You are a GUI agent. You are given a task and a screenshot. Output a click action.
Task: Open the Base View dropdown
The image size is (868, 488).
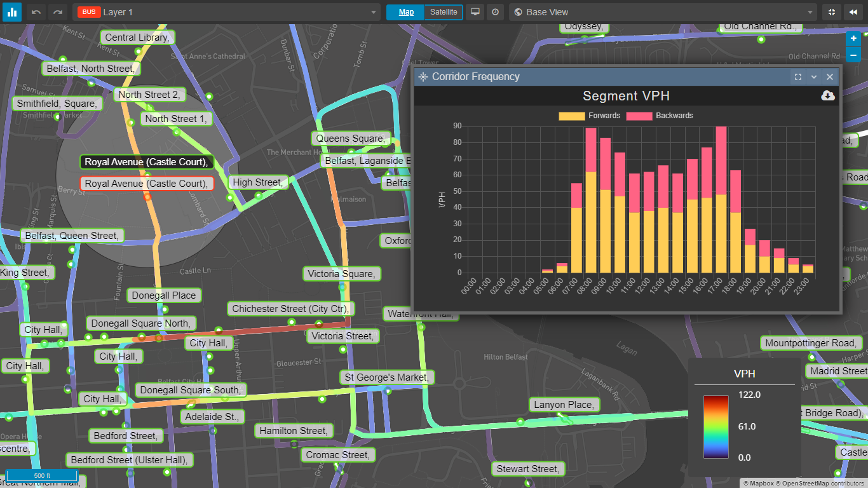810,11
